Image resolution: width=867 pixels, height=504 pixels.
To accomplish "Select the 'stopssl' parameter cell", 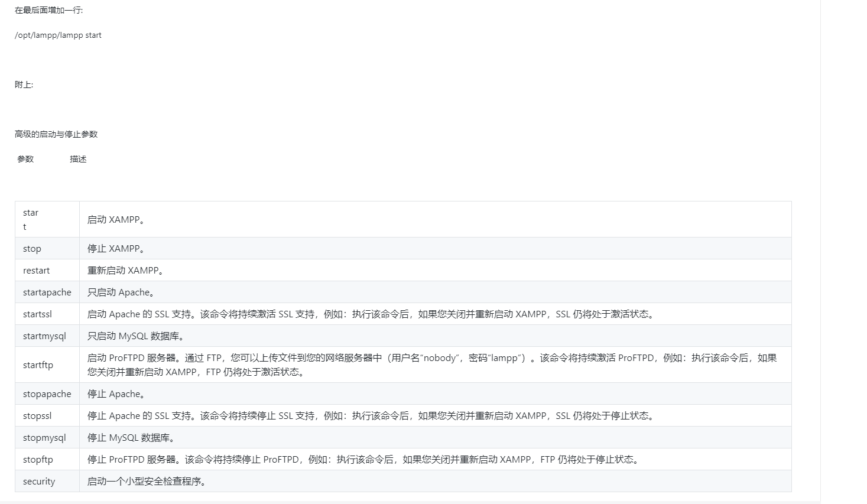I will pyautogui.click(x=47, y=416).
